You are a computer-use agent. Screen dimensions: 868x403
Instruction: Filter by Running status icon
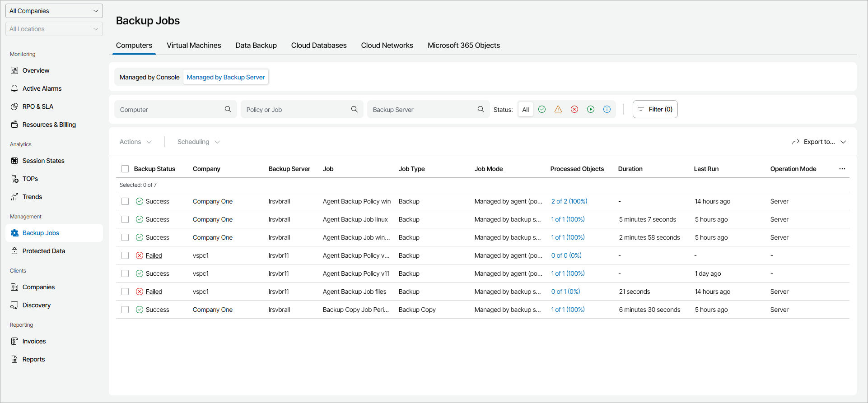click(591, 109)
